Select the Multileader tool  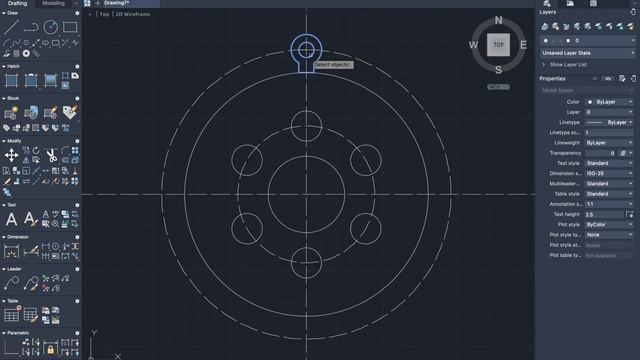(11, 283)
